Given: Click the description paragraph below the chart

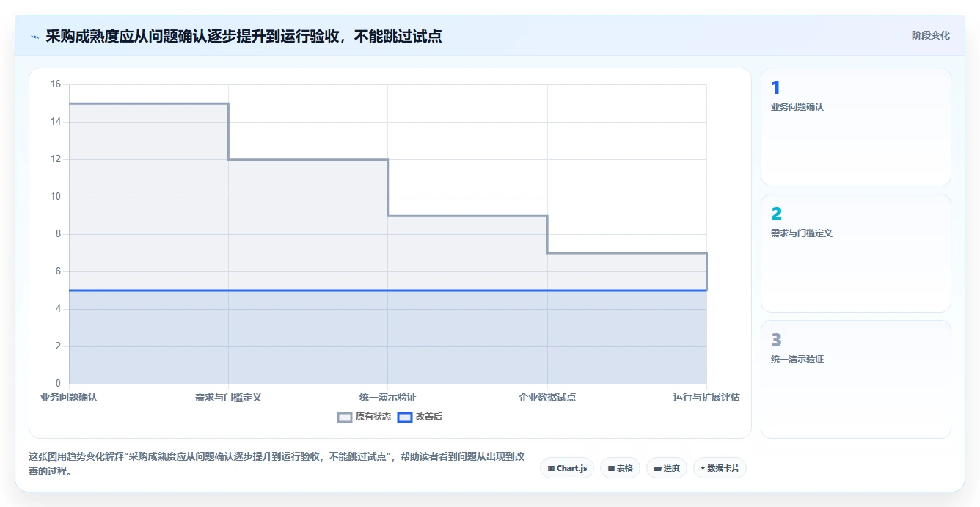Looking at the screenshot, I should point(277,464).
